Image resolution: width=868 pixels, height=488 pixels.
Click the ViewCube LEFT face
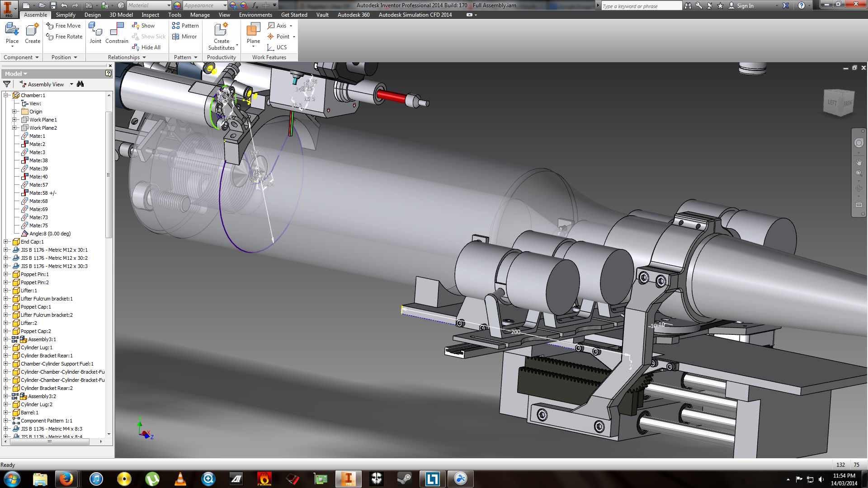tap(832, 103)
